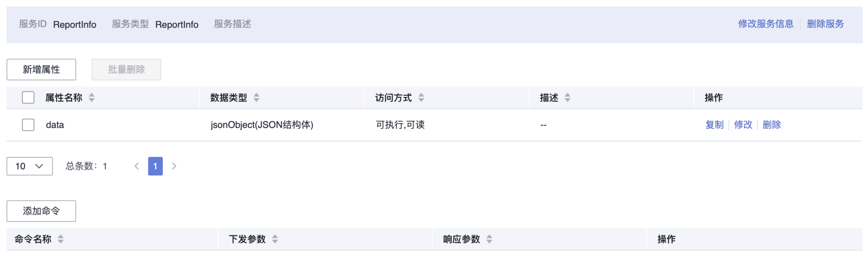The width and height of the screenshot is (868, 254).
Task: Sort by 属性名称 column sort icon
Action: [91, 98]
